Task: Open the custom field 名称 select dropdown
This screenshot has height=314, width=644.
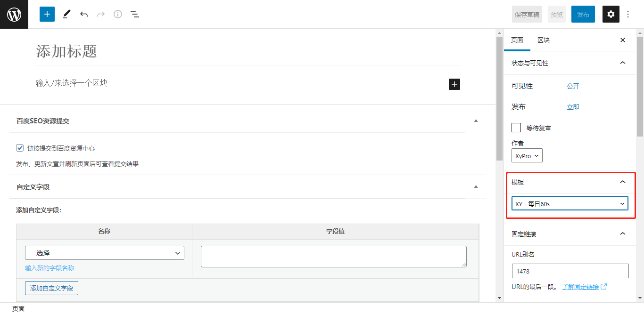Action: [x=104, y=253]
